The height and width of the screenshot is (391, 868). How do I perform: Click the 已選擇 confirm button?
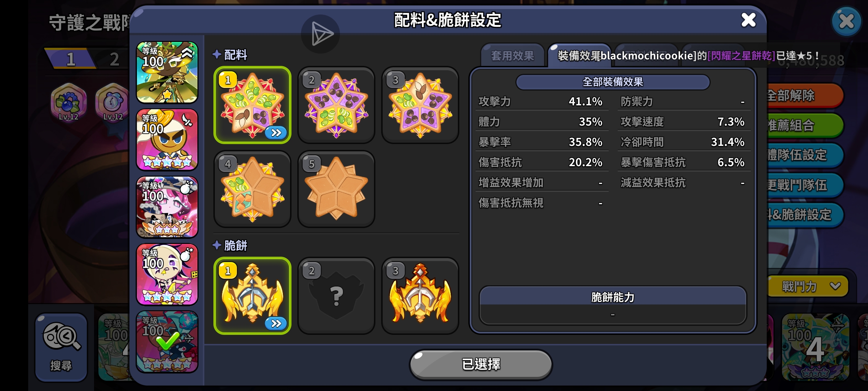[481, 364]
